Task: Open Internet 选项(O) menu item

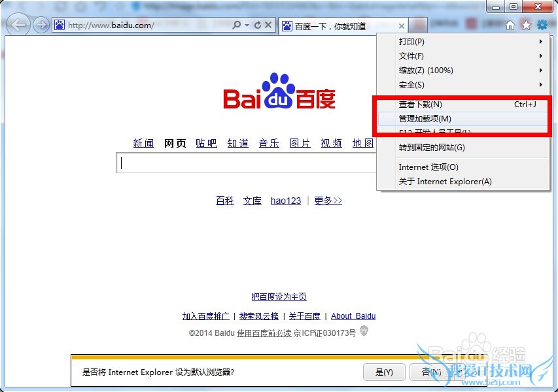Action: click(463, 167)
